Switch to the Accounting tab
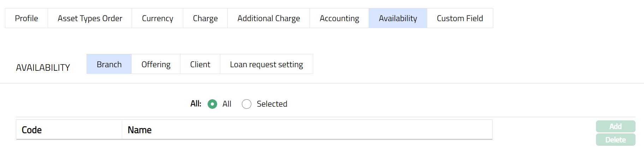 pos(339,18)
